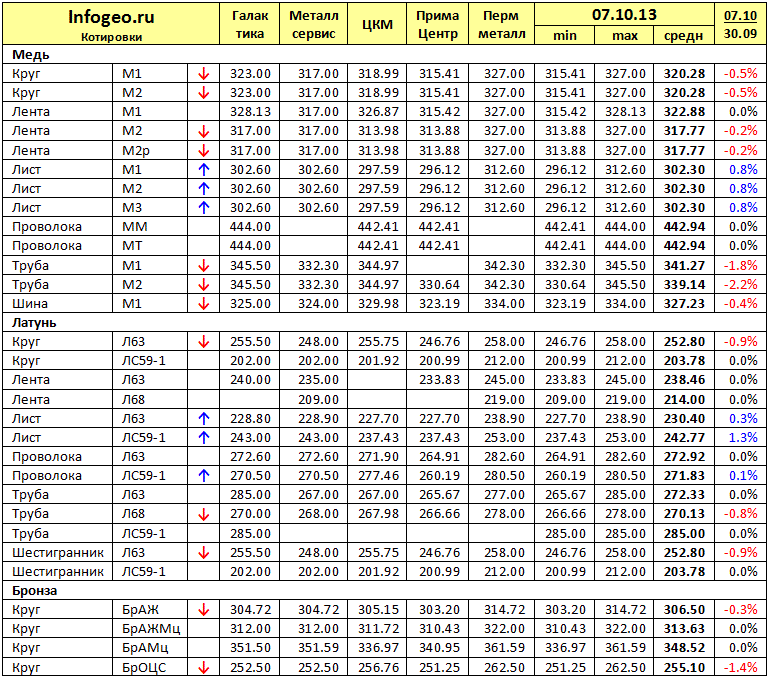769x679 pixels.
Task: Click the Котировки subtitle
Action: [x=111, y=37]
